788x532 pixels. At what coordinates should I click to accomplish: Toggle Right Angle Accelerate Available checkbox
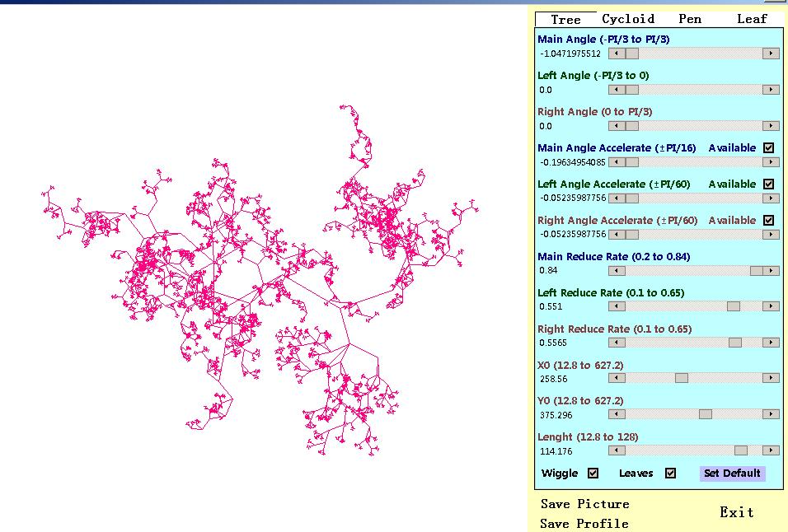pos(768,220)
